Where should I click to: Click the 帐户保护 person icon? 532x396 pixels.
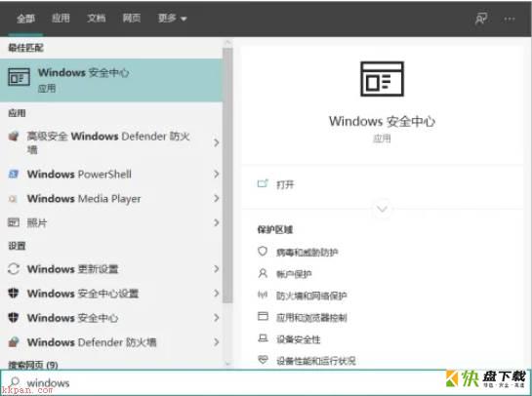(263, 273)
